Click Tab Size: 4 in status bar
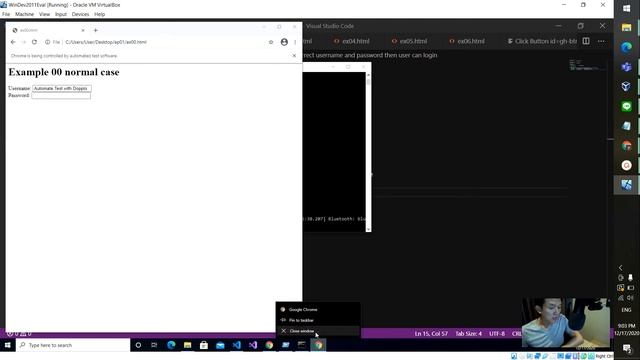The image size is (640, 360). point(469,334)
